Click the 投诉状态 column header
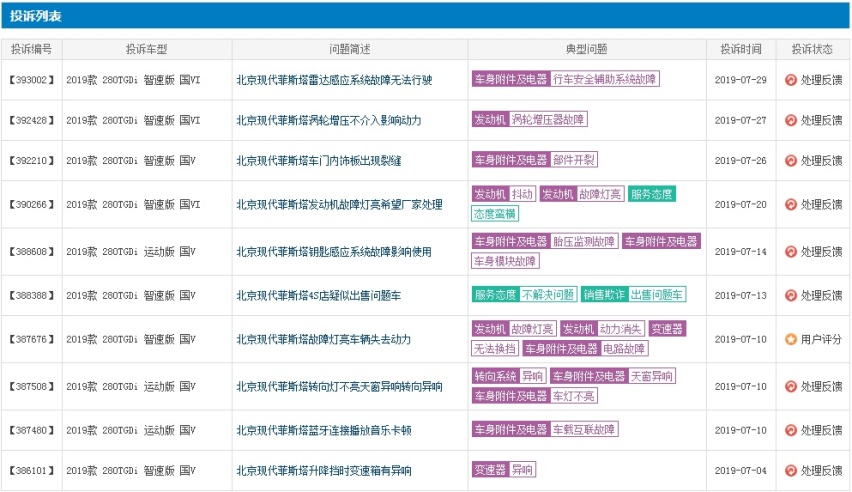The image size is (852, 492). pos(812,49)
